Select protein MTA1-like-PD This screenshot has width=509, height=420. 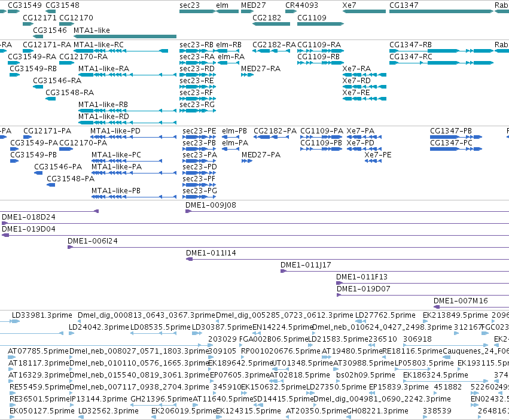pyautogui.click(x=134, y=137)
